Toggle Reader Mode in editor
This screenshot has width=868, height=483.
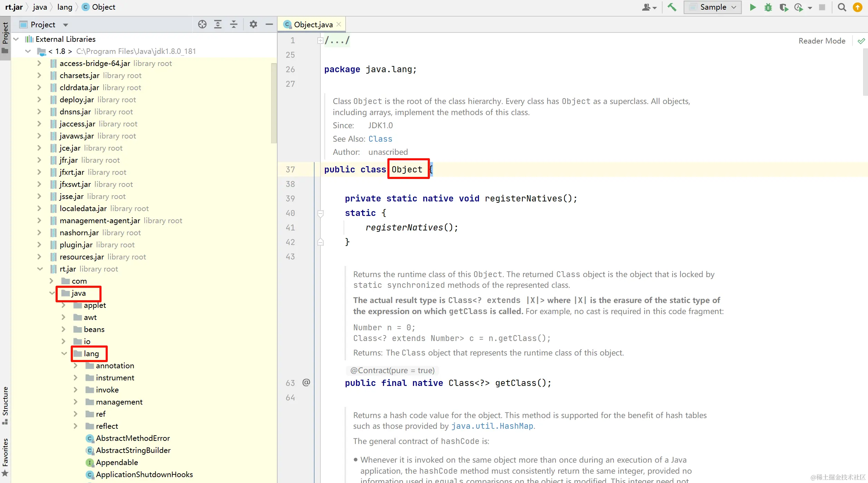(x=822, y=41)
